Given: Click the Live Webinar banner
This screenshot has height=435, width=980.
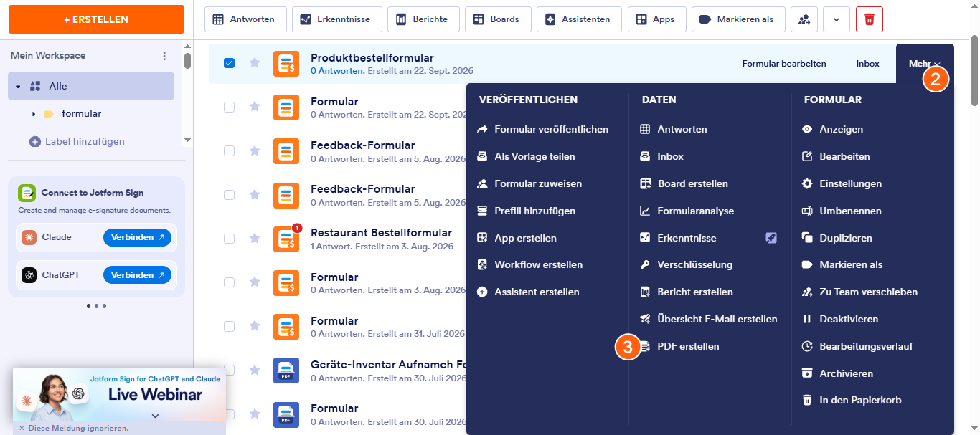Looking at the screenshot, I should tap(119, 394).
